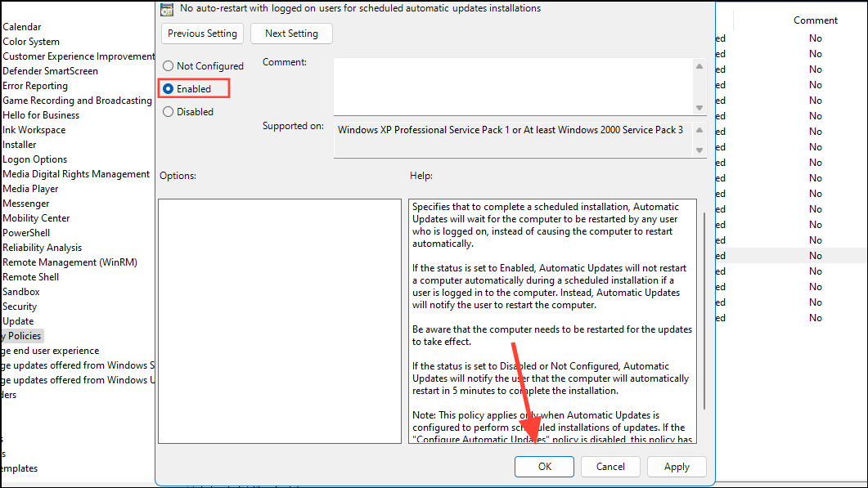Viewport: 868px width, 488px height.
Task: Select "Security" in the navigation tree
Action: click(x=20, y=306)
